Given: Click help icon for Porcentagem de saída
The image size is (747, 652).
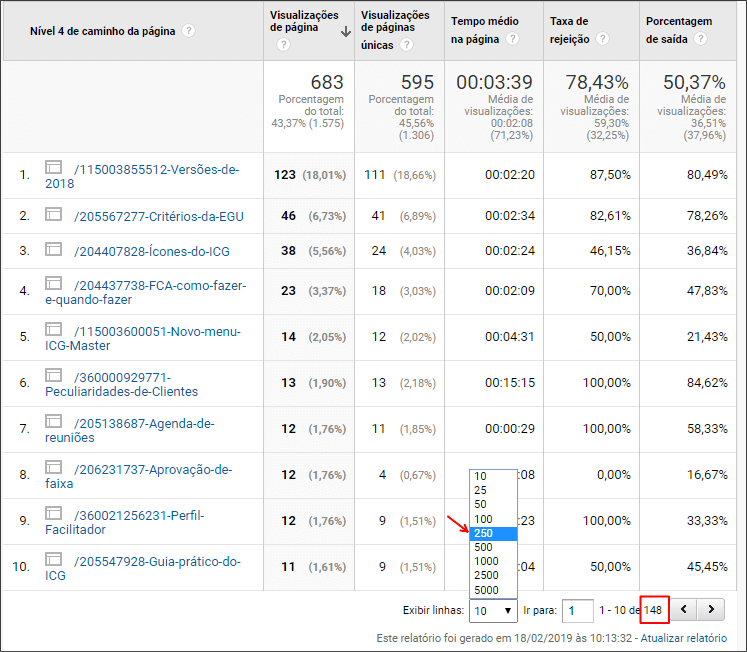Looking at the screenshot, I should pyautogui.click(x=700, y=39).
